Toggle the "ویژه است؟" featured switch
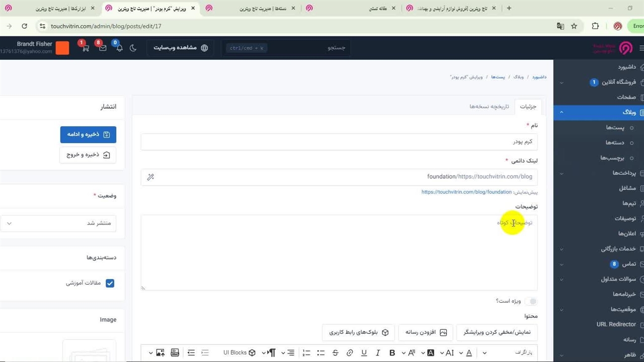Screen dimensions: 644x362 (530, 301)
